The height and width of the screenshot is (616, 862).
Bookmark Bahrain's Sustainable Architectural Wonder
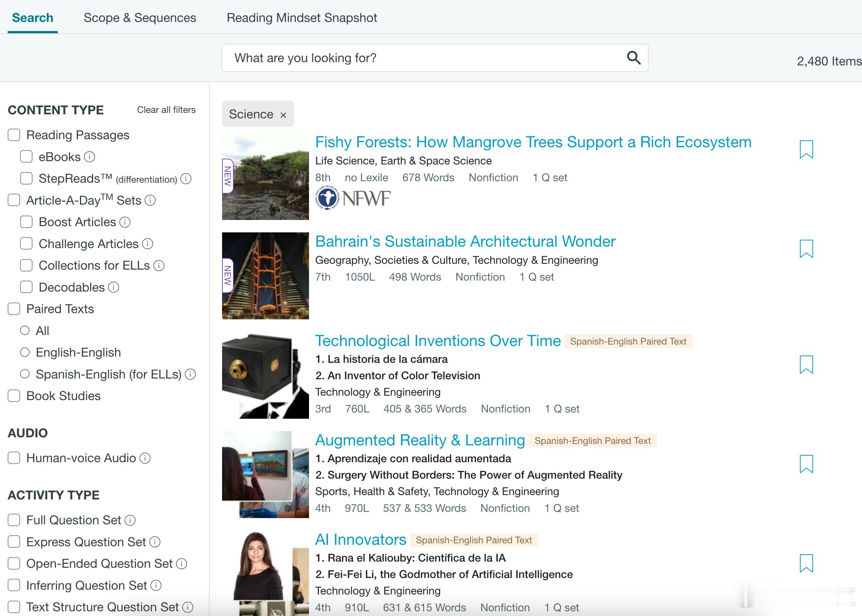tap(806, 248)
